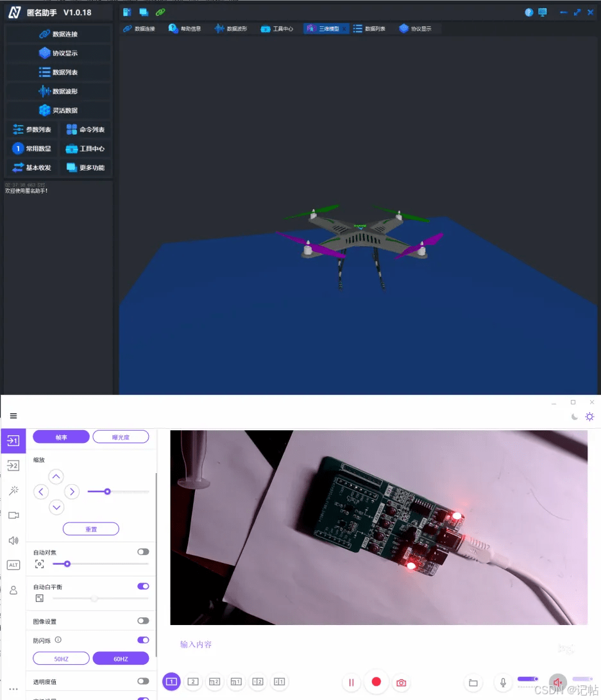Open 基本收发 panel

pyautogui.click(x=31, y=167)
